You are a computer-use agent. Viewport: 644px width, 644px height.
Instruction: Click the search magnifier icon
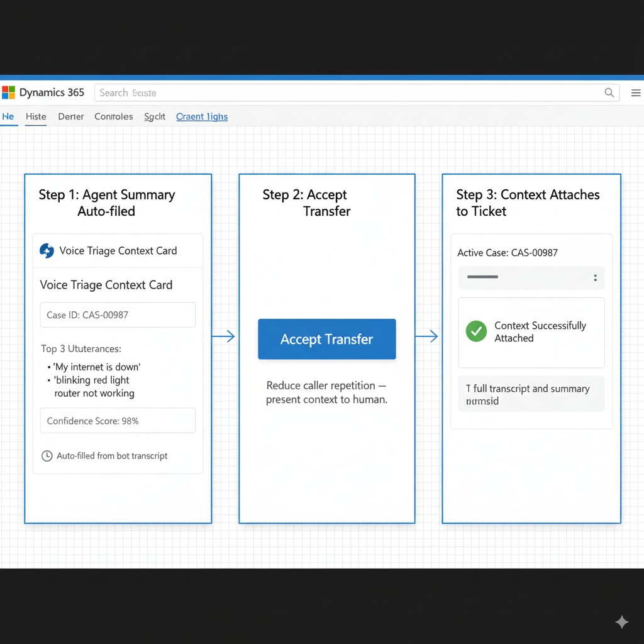pos(609,93)
